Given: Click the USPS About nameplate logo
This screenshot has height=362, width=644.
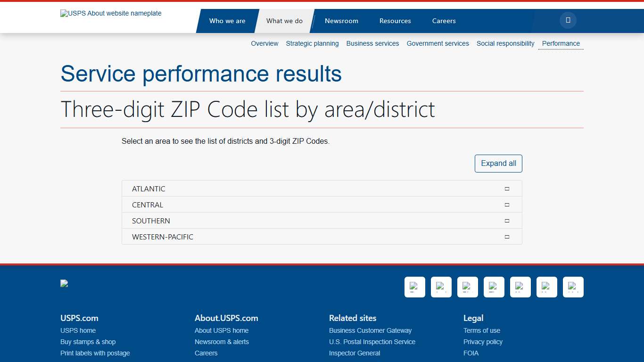Looking at the screenshot, I should point(110,13).
